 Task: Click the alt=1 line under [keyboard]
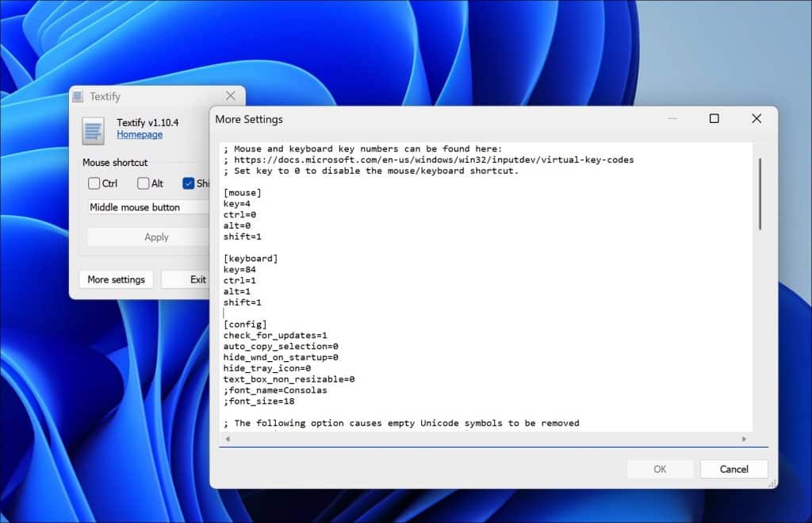[x=236, y=291]
